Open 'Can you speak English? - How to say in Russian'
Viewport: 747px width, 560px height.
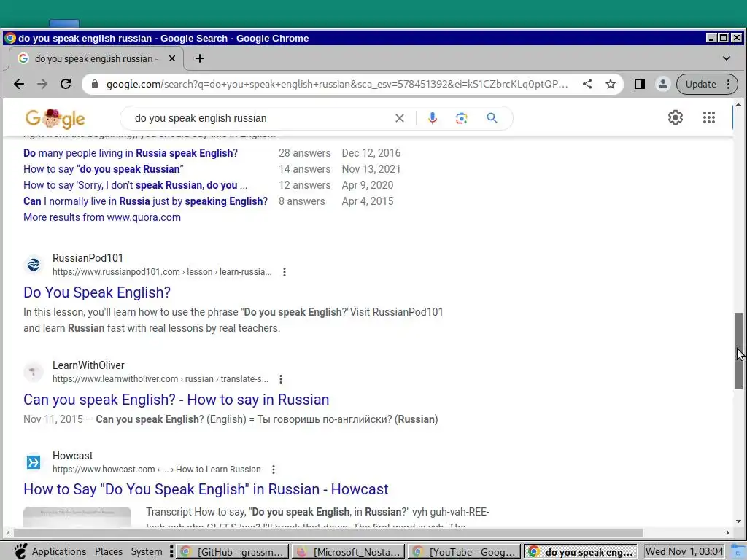tap(177, 400)
